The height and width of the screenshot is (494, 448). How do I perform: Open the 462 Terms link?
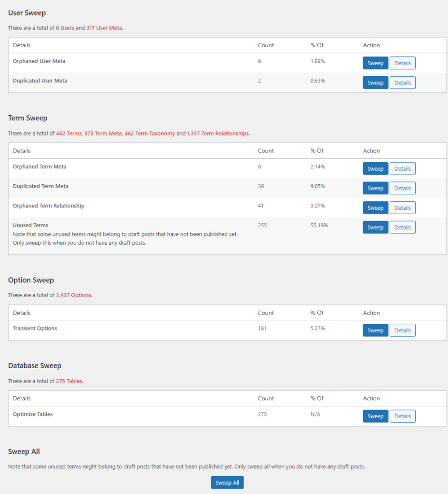pos(69,133)
